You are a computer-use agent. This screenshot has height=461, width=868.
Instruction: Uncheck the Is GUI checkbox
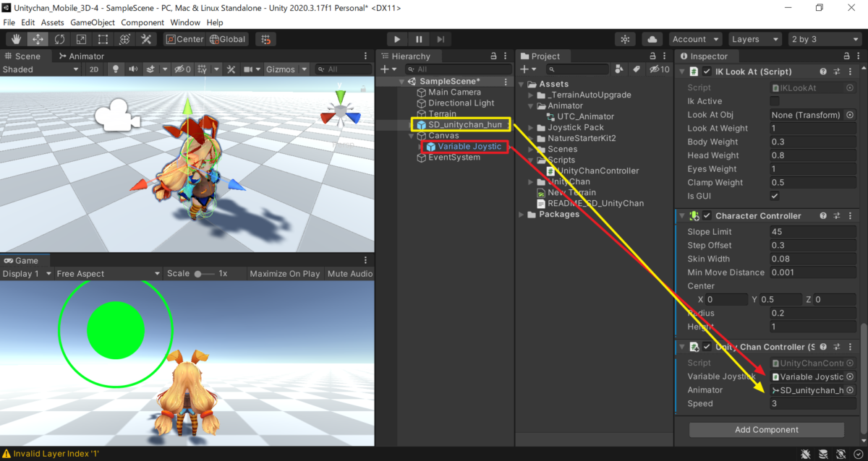pyautogui.click(x=775, y=197)
